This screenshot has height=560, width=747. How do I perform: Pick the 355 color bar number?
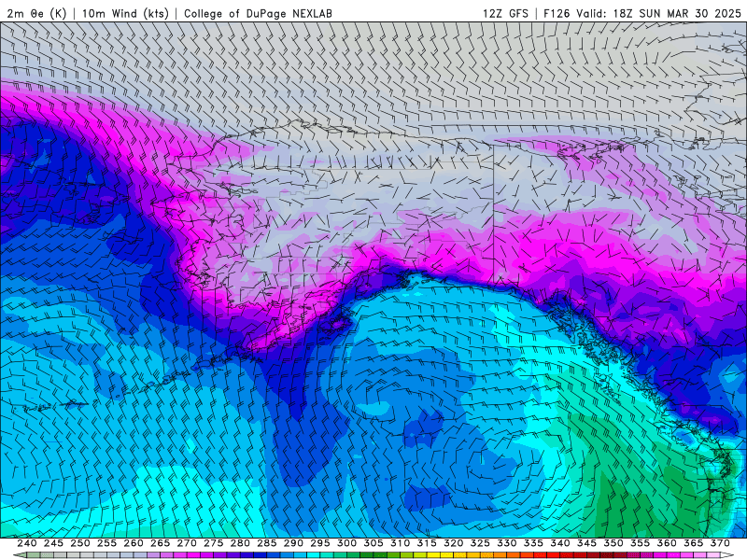[x=641, y=543]
